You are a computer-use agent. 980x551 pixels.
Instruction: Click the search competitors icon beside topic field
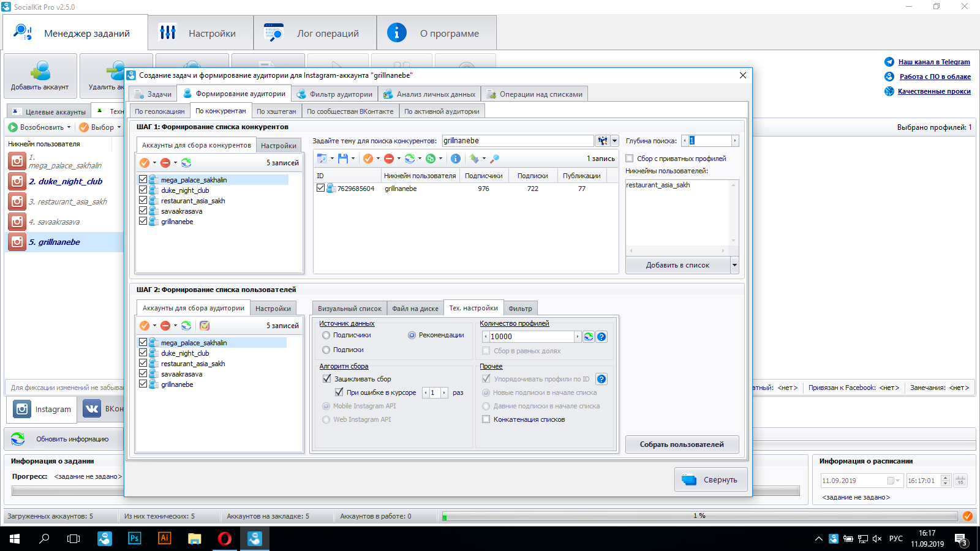click(603, 141)
